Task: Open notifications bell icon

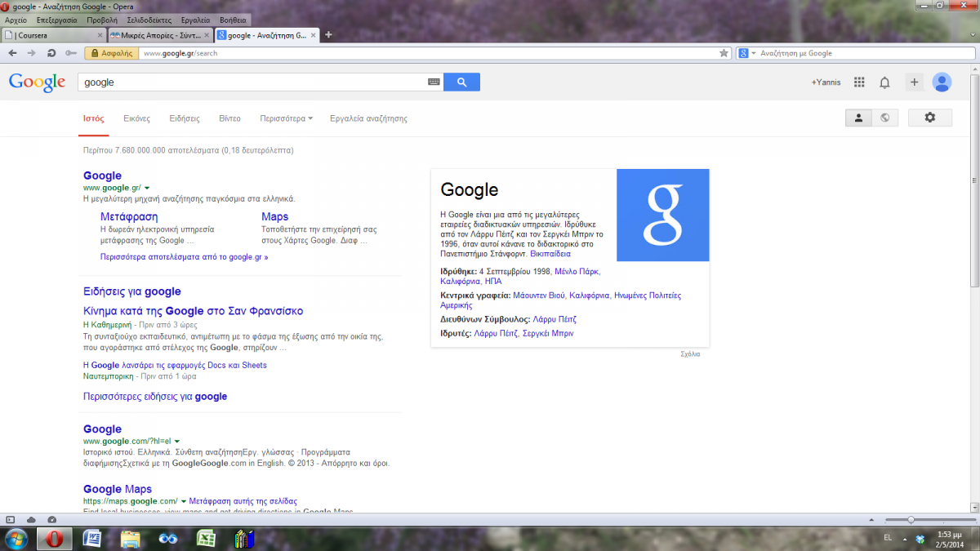Action: (x=884, y=82)
